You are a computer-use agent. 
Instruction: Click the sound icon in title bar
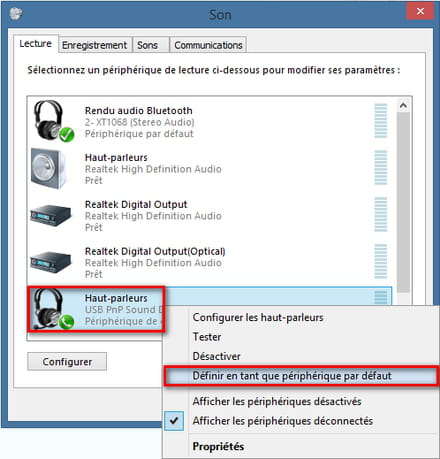point(16,14)
